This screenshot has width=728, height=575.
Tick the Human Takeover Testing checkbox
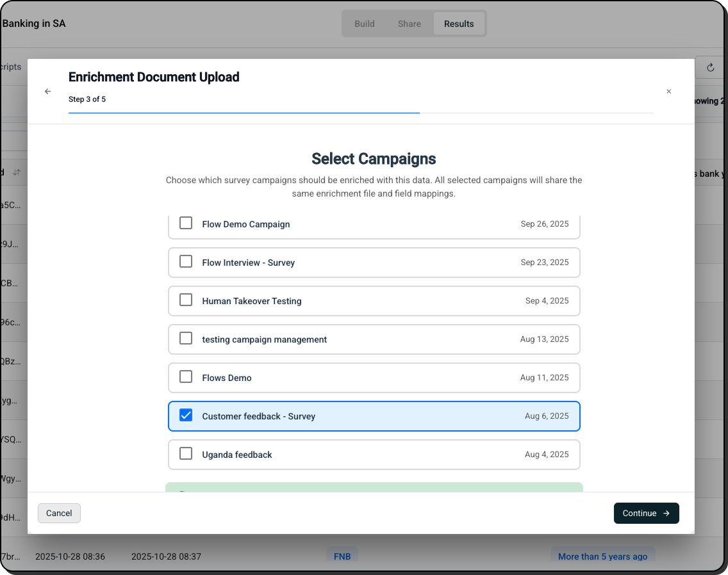click(186, 300)
